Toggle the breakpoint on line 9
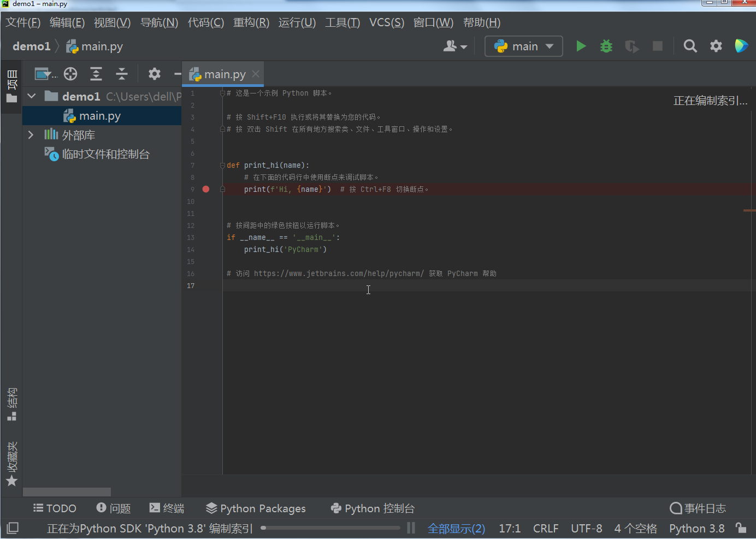Image resolution: width=756 pixels, height=539 pixels. (x=206, y=189)
